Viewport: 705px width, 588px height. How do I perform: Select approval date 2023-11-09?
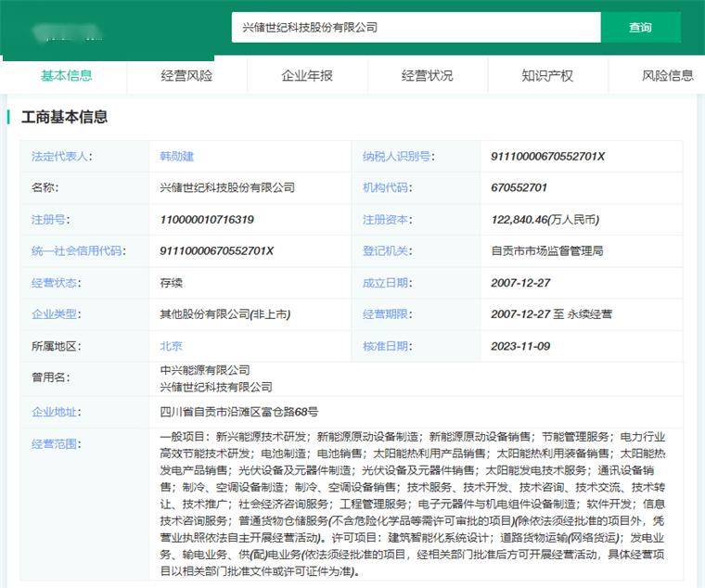coord(520,346)
